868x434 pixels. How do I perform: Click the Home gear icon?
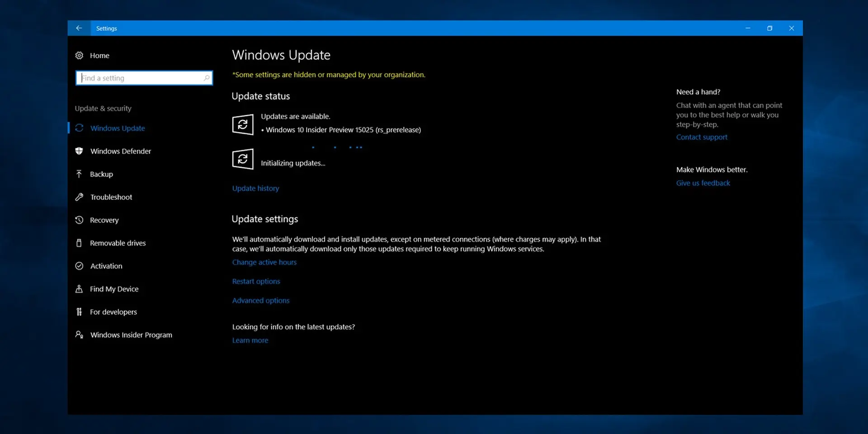79,55
